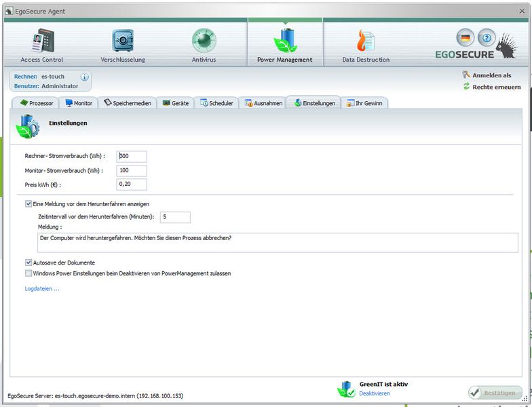Click the German flag language button
The width and height of the screenshot is (532, 407).
[x=465, y=38]
